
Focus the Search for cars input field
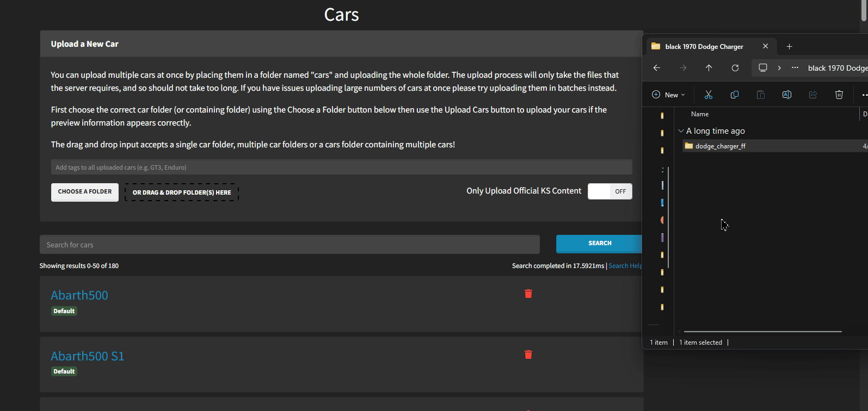[290, 245]
